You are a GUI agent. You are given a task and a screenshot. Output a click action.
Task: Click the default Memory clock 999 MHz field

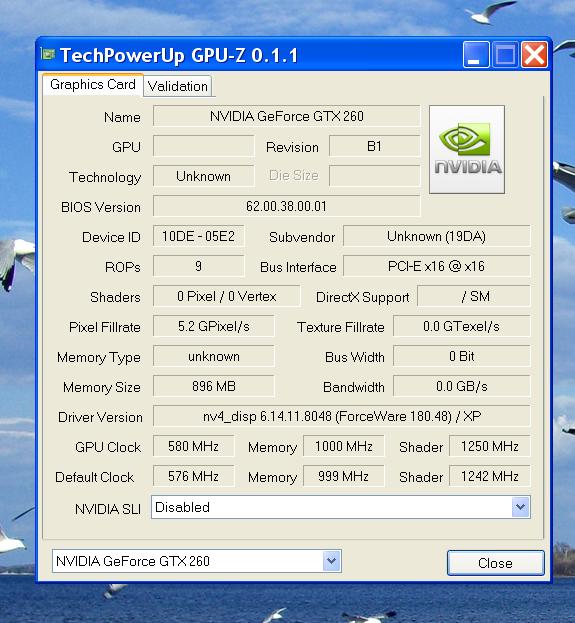(x=344, y=476)
